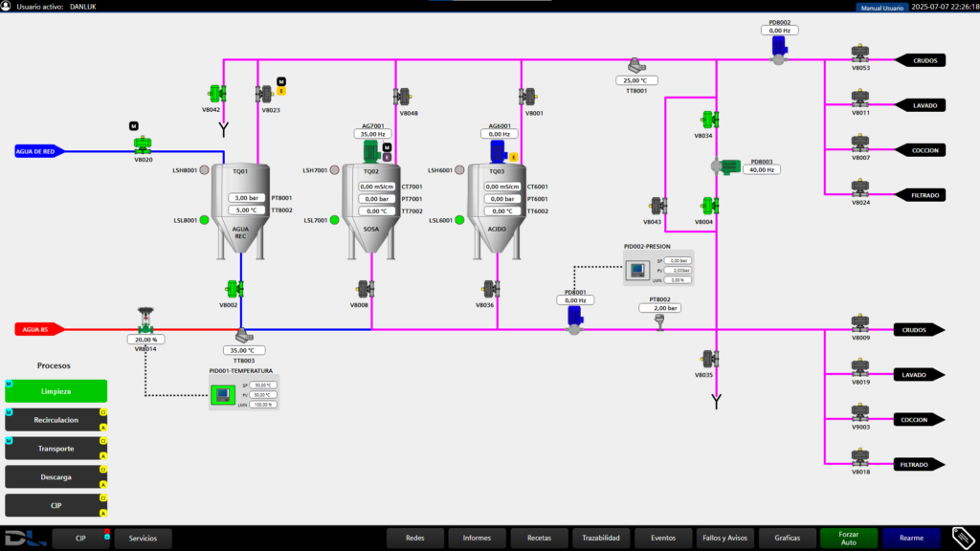Open pump PD8003 icon
The width and height of the screenshot is (980, 551).
point(725,166)
